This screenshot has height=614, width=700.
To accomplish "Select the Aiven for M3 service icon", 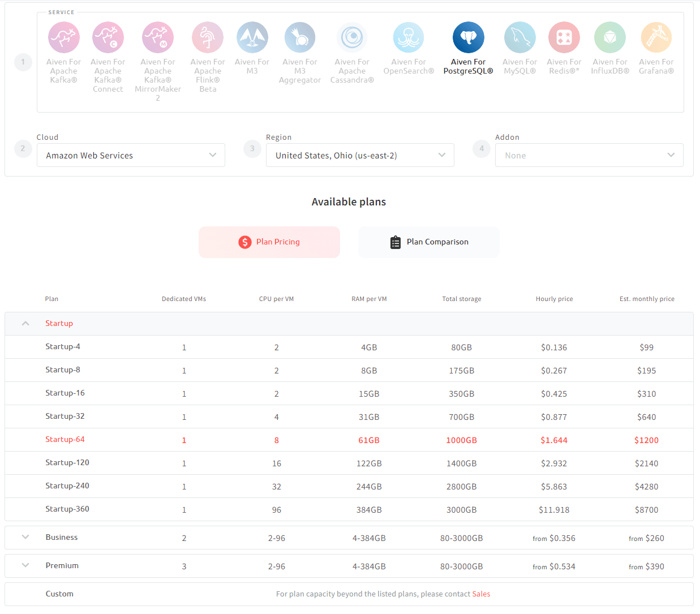I will pos(252,37).
